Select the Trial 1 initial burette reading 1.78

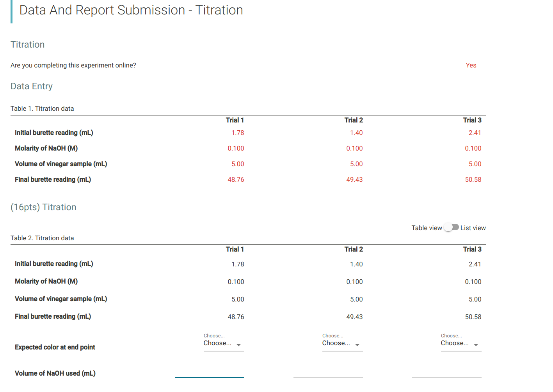(x=238, y=133)
